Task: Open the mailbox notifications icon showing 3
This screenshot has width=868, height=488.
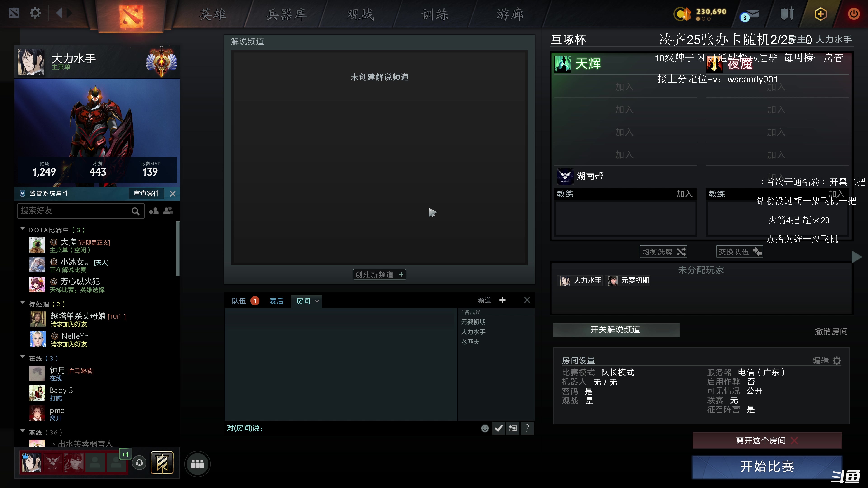Action: [751, 14]
